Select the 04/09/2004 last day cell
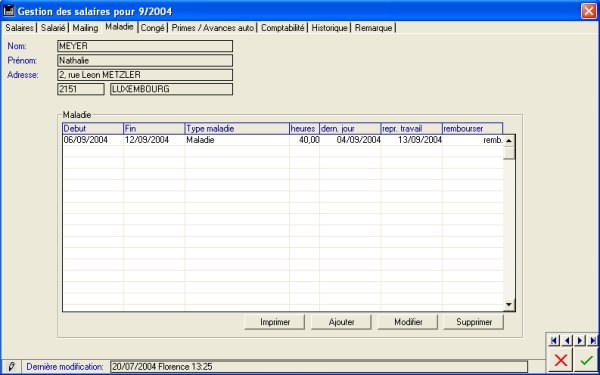The height and width of the screenshot is (375, 600). (x=350, y=140)
